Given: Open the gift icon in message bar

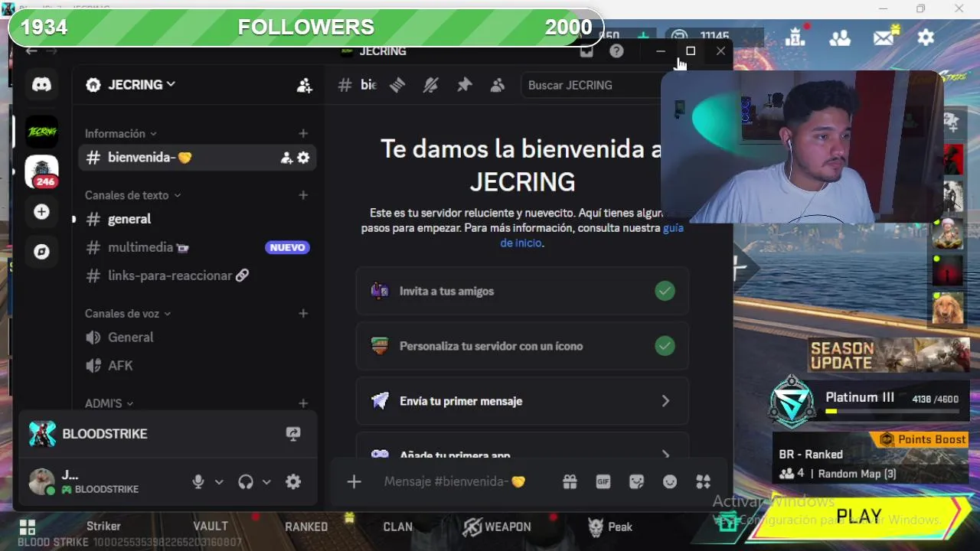Looking at the screenshot, I should 570,481.
